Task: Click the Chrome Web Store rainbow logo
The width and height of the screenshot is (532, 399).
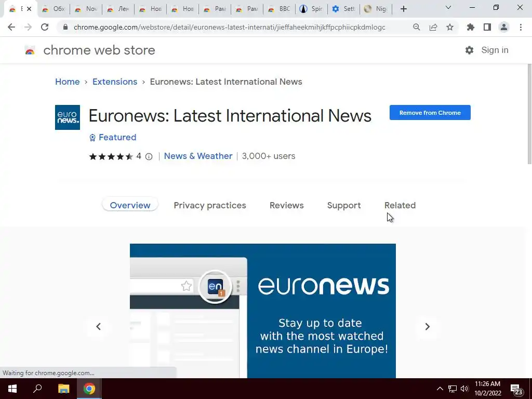Action: (x=30, y=50)
